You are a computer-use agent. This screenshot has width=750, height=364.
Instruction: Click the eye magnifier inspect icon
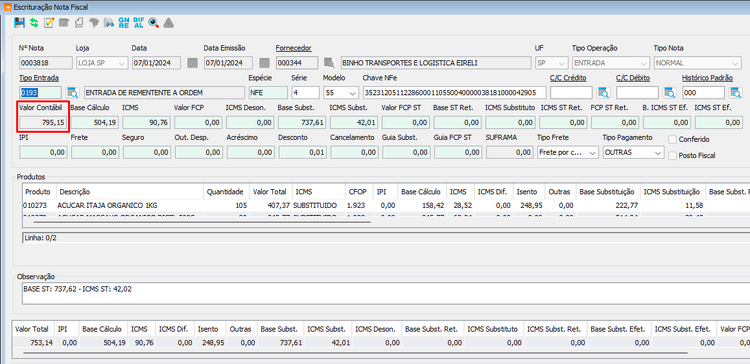tap(153, 22)
